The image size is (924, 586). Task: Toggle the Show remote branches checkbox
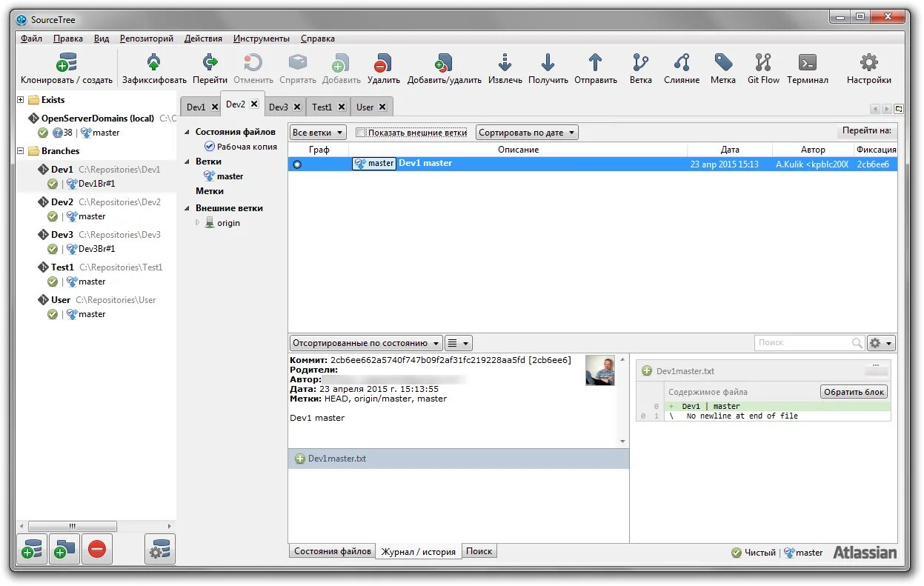(361, 133)
